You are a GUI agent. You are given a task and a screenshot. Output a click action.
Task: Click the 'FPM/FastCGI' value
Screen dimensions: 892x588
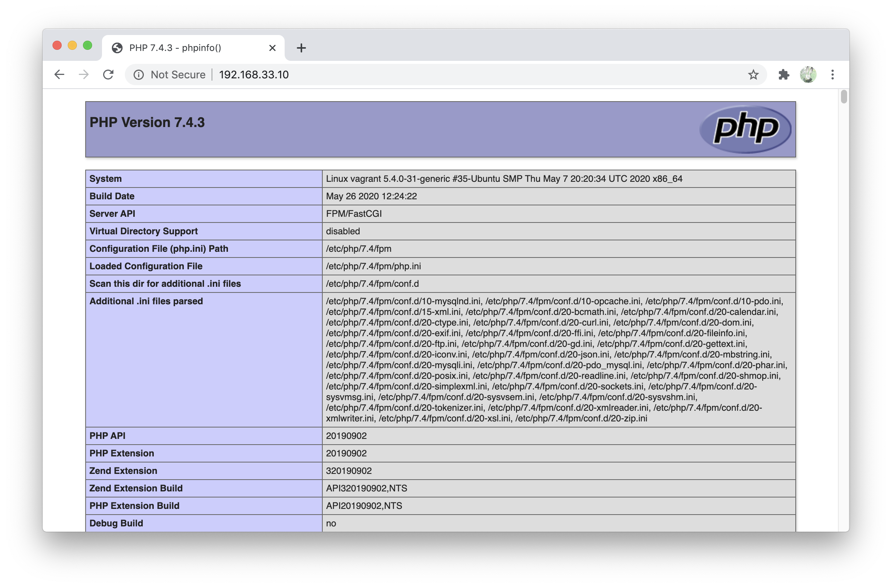tap(354, 214)
